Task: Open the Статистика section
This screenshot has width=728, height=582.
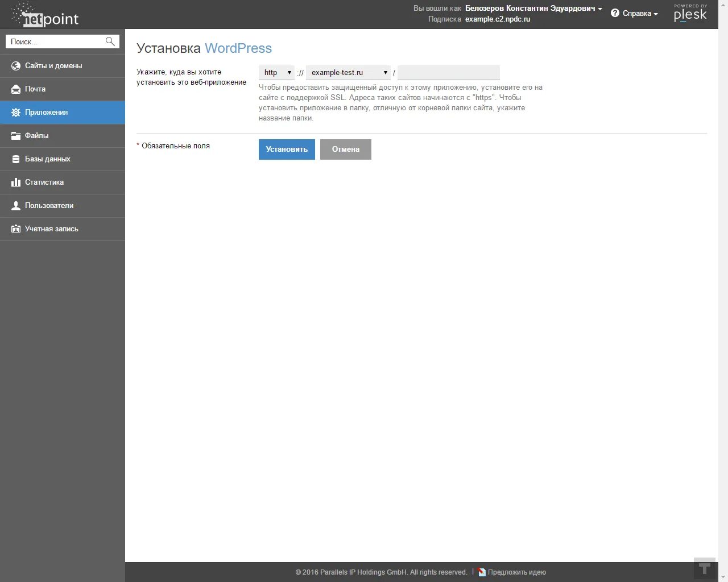Action: (63, 182)
